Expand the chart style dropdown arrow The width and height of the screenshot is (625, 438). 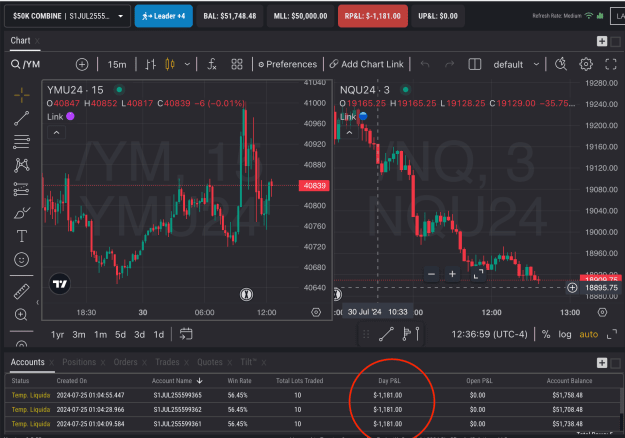(187, 64)
